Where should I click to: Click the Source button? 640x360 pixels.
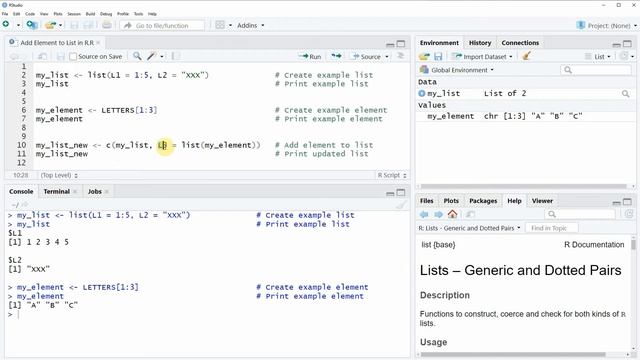point(367,56)
